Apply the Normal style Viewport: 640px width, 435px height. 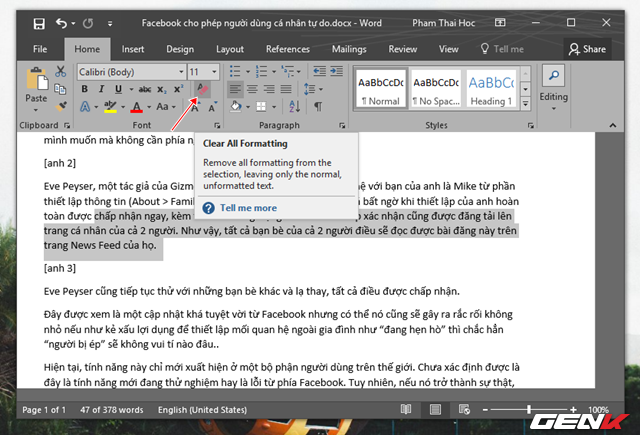(380, 89)
